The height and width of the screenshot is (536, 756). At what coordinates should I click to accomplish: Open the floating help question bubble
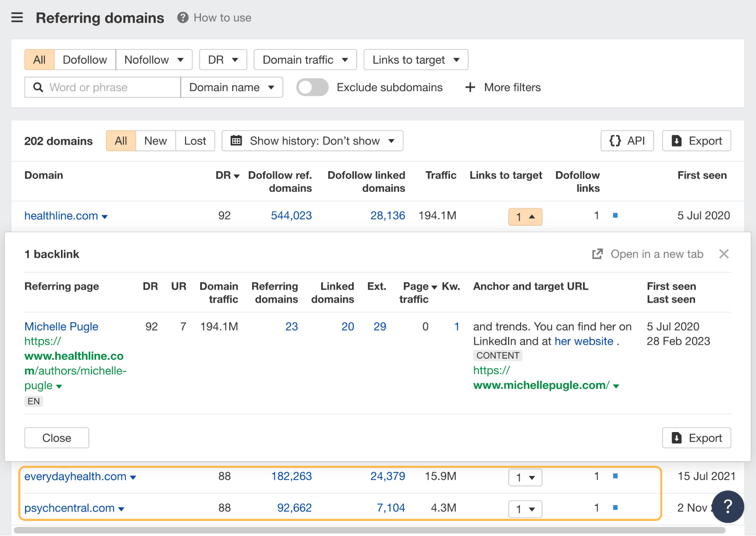pyautogui.click(x=728, y=507)
